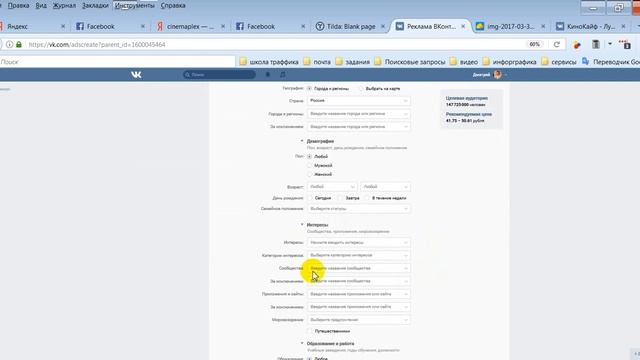
Task: Close the img-2017-03-3 tab
Action: [543, 27]
